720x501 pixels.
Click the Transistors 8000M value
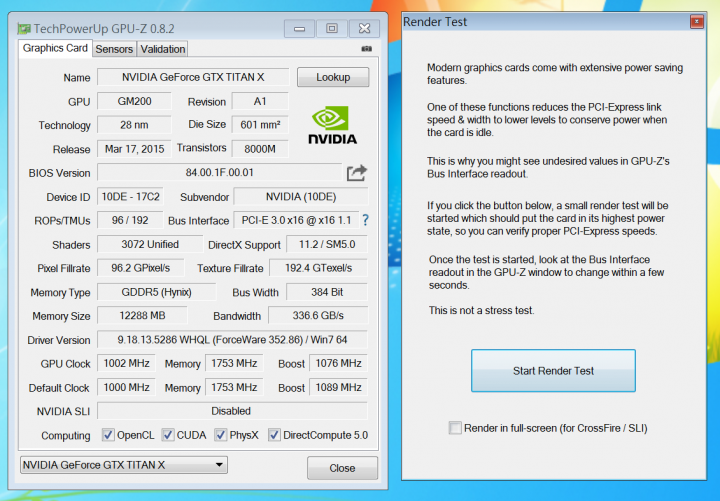point(260,149)
